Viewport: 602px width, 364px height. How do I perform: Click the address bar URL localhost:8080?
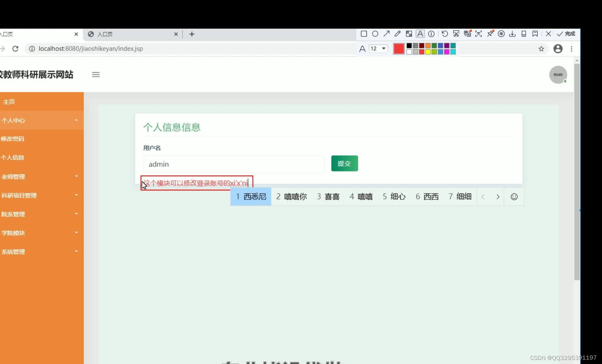point(90,49)
